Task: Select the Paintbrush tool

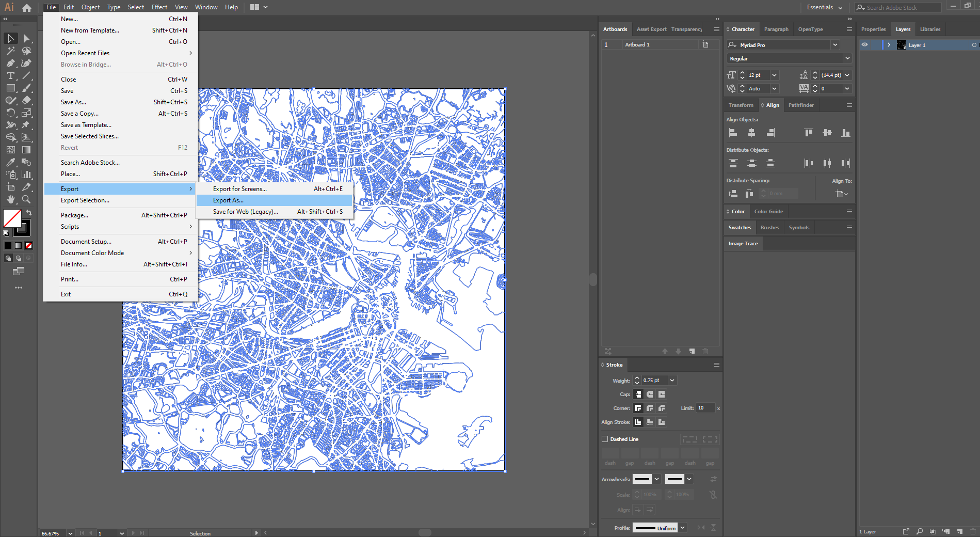Action: click(27, 88)
